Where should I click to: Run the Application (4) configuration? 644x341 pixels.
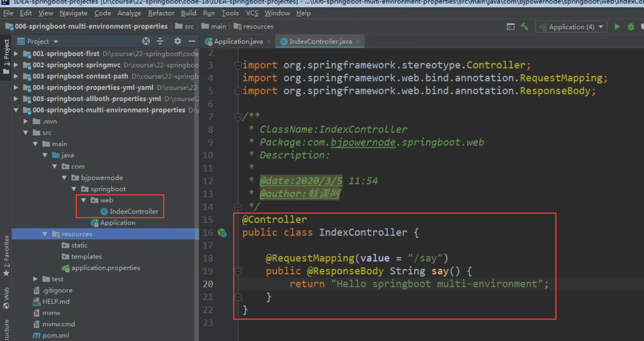[x=617, y=27]
